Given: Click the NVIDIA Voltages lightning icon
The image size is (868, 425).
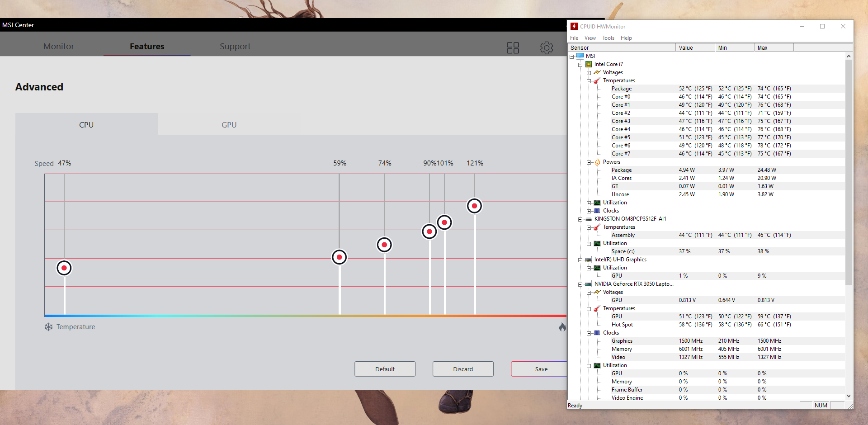Looking at the screenshot, I should [597, 292].
